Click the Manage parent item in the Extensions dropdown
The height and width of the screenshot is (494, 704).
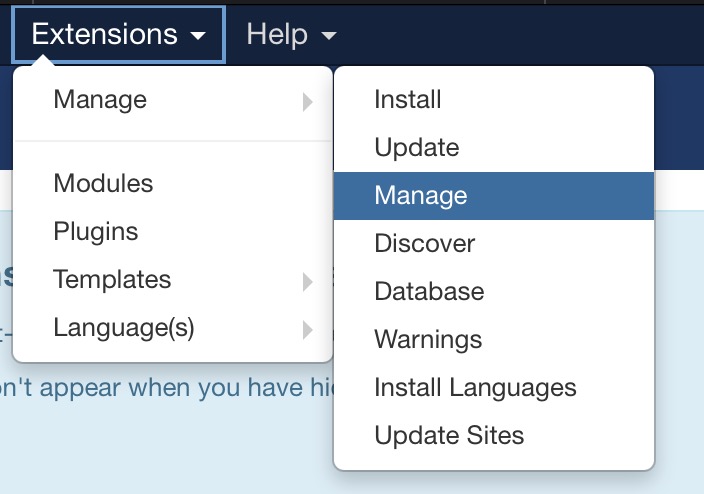point(100,100)
